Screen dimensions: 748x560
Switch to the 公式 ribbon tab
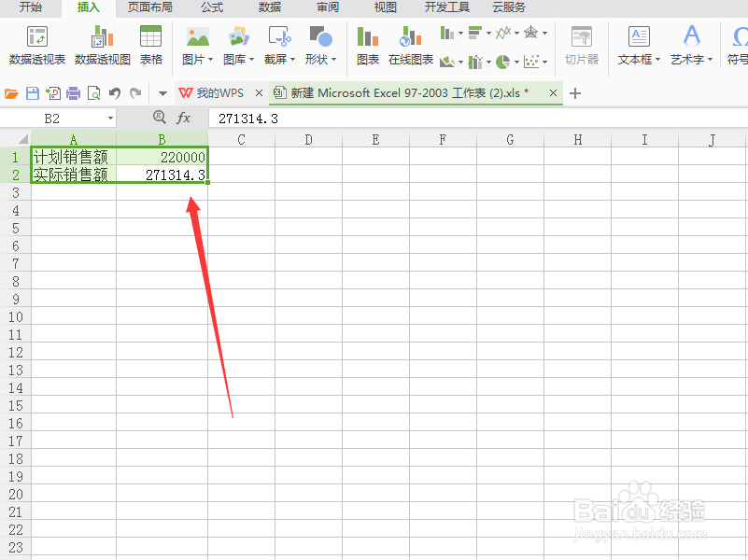click(212, 7)
